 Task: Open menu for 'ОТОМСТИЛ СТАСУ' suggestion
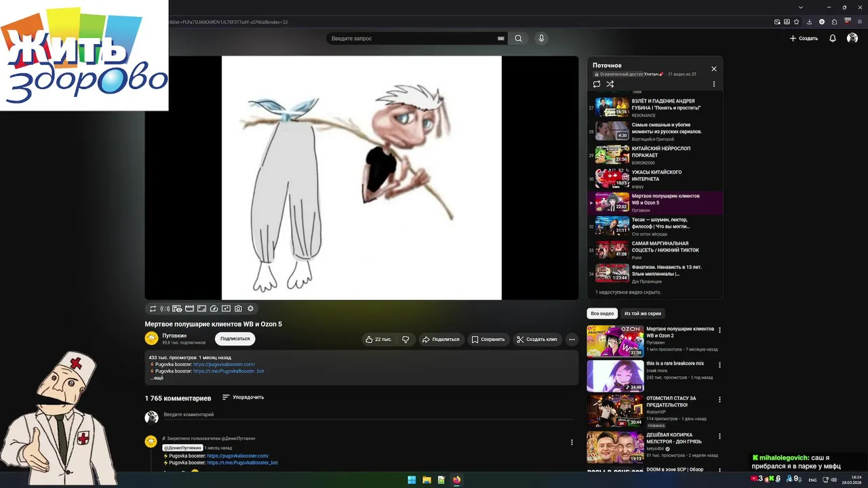719,400
